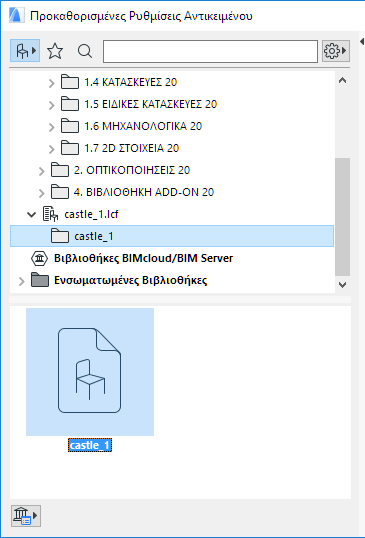Expand the 1.7 2D ΣΤΟΙΧΕΙΑ 20 folder
The height and width of the screenshot is (538, 365).
(51, 149)
